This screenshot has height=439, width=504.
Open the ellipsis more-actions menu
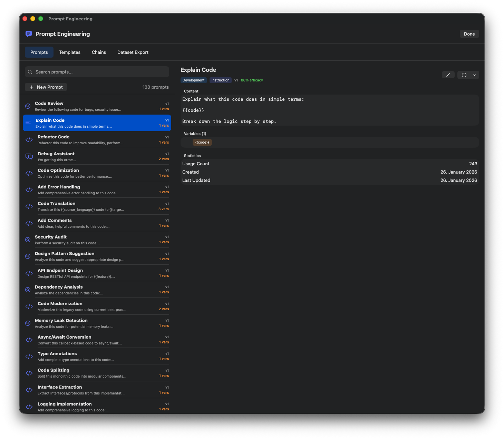[464, 75]
